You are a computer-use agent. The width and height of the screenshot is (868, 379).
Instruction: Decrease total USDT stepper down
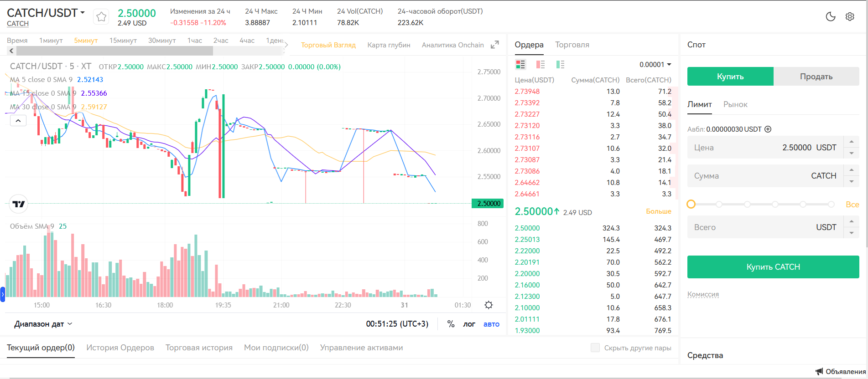[x=852, y=233]
